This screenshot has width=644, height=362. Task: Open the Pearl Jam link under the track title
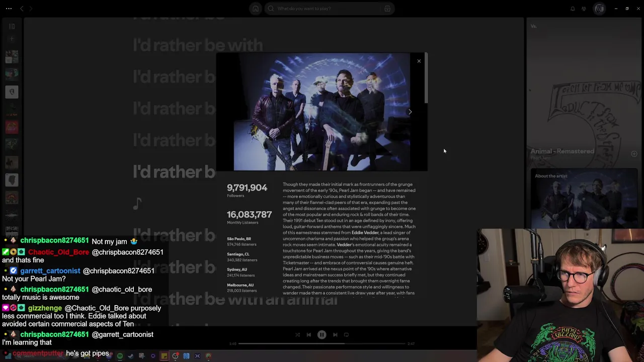(x=541, y=158)
